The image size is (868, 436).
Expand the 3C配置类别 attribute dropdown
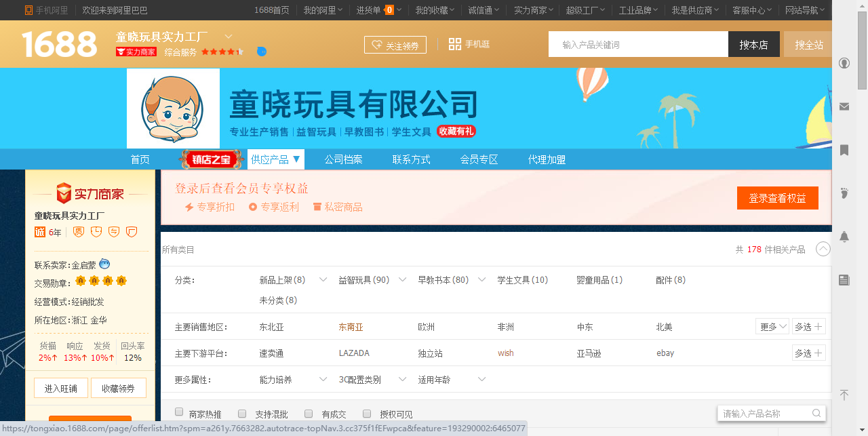pyautogui.click(x=402, y=379)
